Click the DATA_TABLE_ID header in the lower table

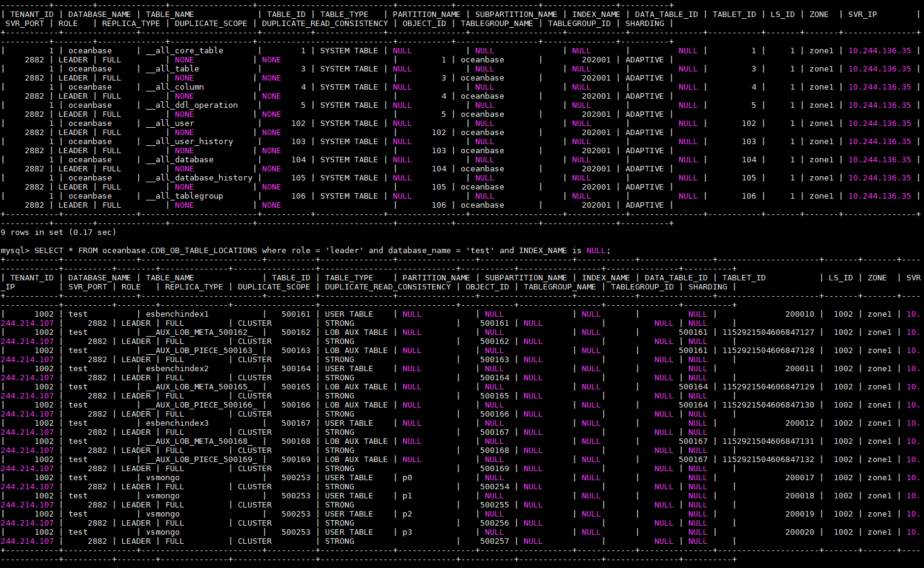pyautogui.click(x=676, y=278)
